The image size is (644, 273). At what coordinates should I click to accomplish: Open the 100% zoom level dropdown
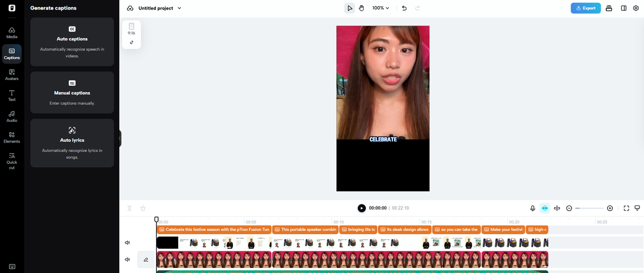click(381, 8)
